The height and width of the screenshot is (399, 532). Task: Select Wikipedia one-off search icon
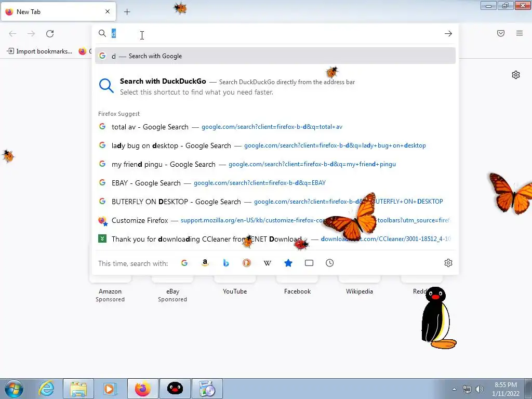click(x=268, y=263)
